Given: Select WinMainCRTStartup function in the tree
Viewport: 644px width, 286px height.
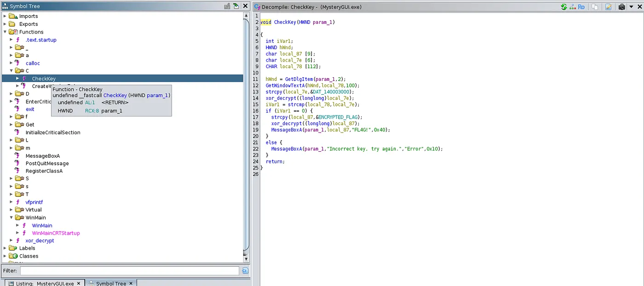Looking at the screenshot, I should coord(56,233).
